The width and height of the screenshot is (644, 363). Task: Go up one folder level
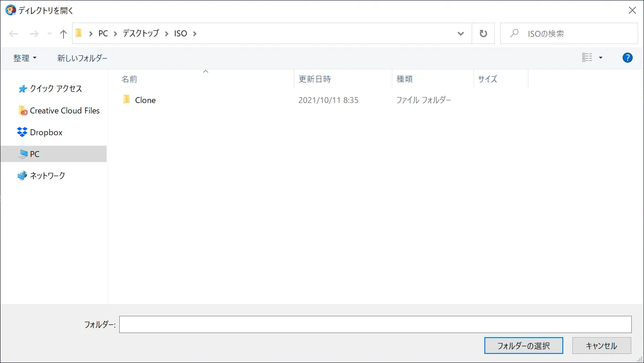[63, 34]
